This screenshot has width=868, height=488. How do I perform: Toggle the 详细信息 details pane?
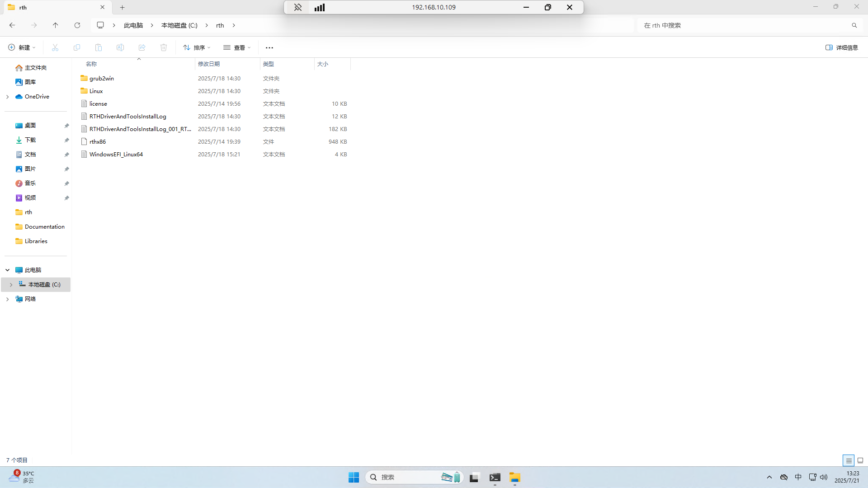[841, 47]
